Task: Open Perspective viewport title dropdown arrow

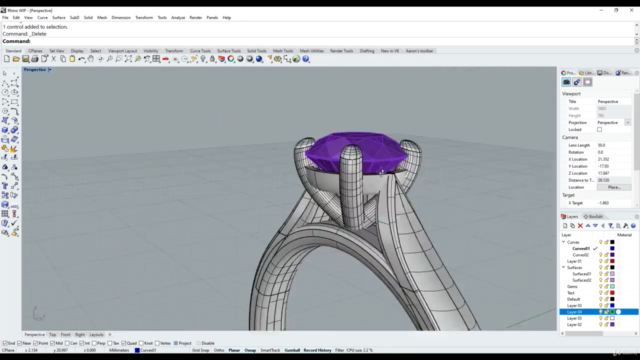Action: (x=50, y=70)
